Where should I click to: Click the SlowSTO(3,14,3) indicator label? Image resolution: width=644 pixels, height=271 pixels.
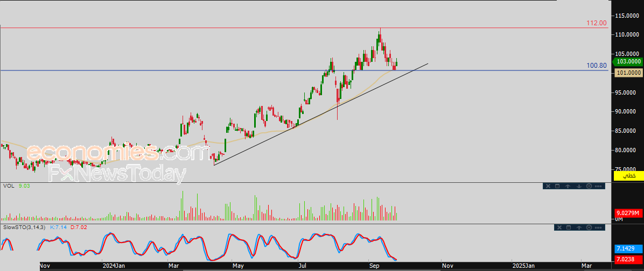[x=25, y=227]
